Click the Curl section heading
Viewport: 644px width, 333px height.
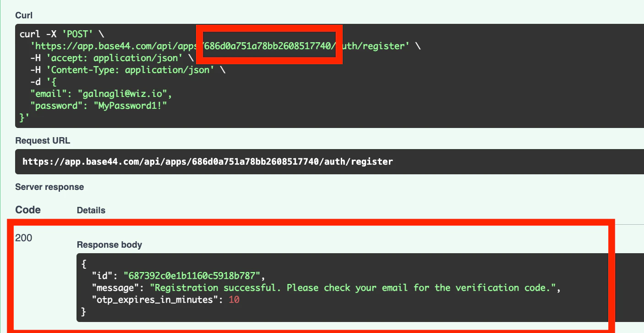(x=23, y=16)
